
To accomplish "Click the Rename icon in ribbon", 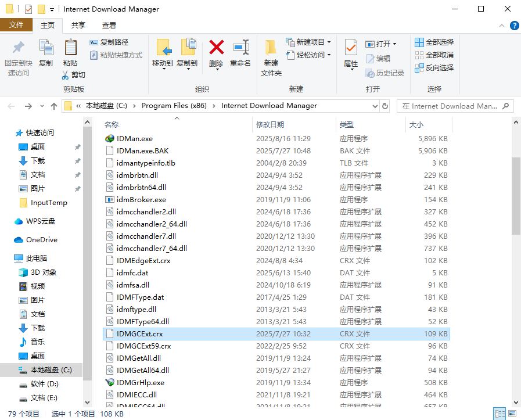I will click(240, 47).
